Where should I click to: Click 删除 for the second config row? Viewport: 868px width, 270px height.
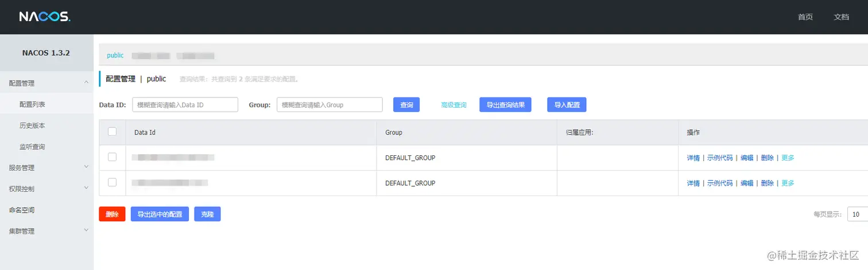click(768, 183)
